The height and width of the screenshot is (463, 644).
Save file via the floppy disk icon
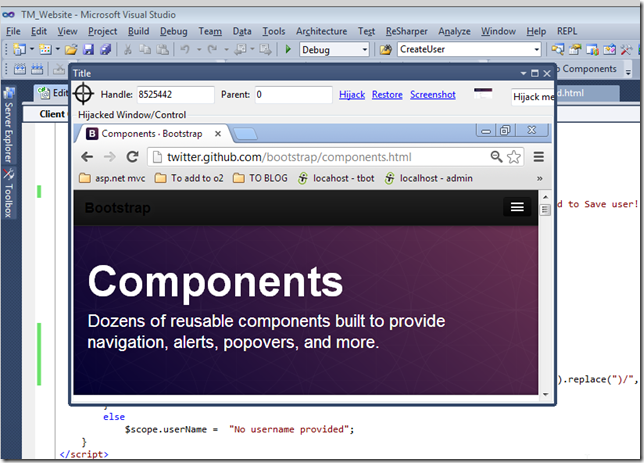point(88,50)
